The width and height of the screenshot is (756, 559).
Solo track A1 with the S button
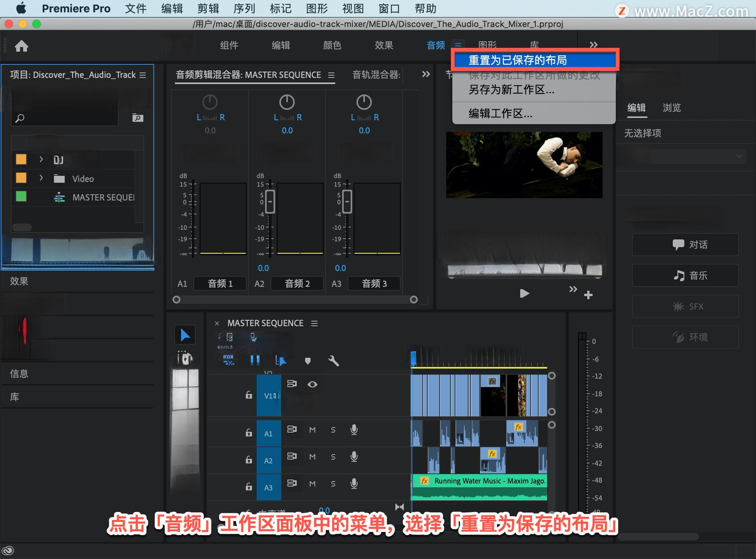(x=333, y=430)
